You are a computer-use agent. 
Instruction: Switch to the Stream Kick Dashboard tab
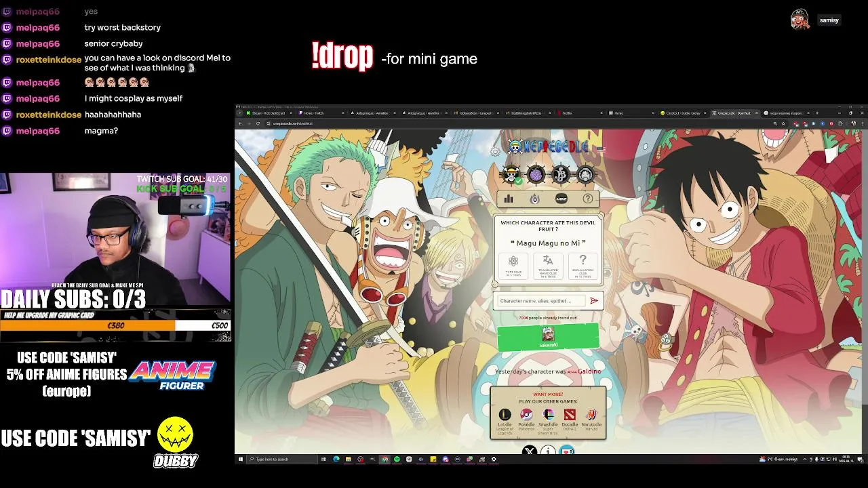269,113
